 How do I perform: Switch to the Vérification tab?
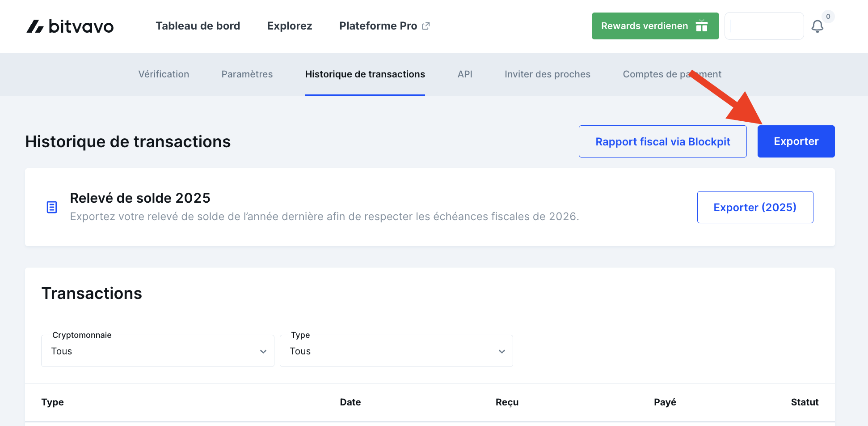pyautogui.click(x=164, y=74)
